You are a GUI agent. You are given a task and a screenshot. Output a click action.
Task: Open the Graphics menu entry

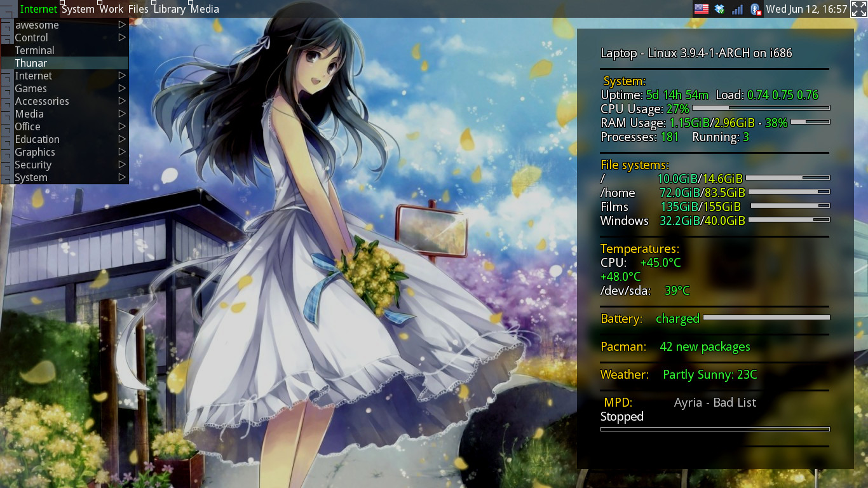click(x=64, y=152)
